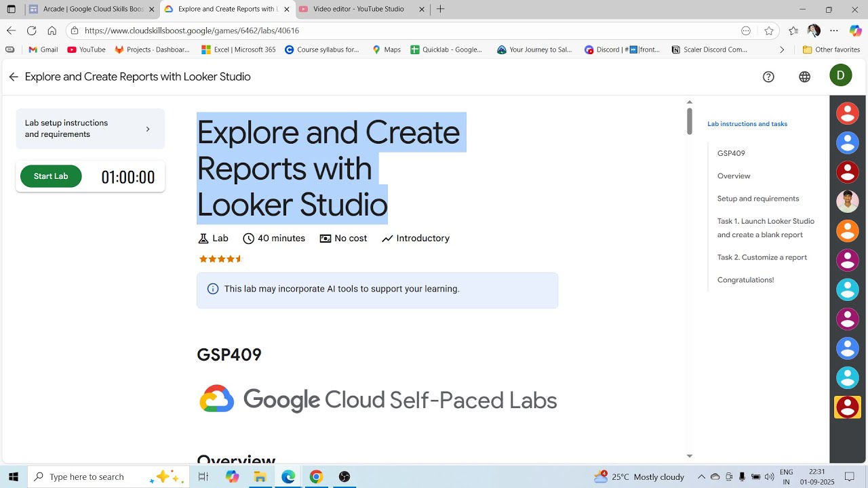The width and height of the screenshot is (868, 488).
Task: Click the vertical scrollbar thumb
Action: (689, 121)
